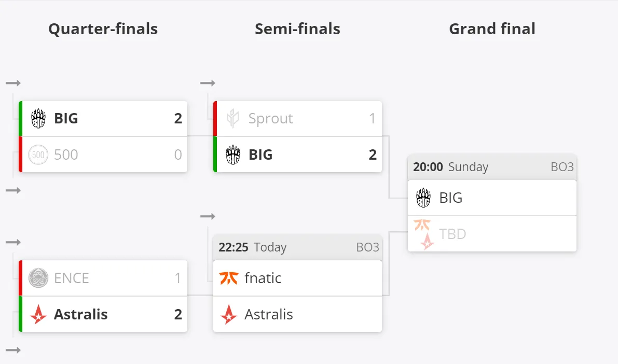
Task: Click the faded TBD team logos
Action: click(x=424, y=234)
